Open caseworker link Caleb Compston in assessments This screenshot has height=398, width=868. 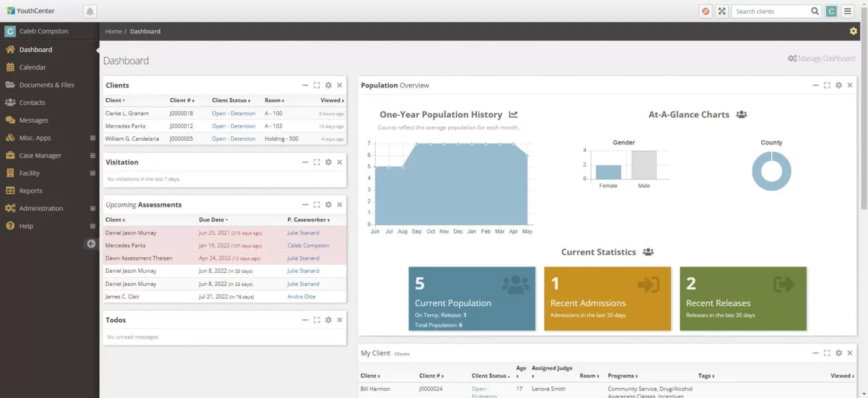click(308, 245)
